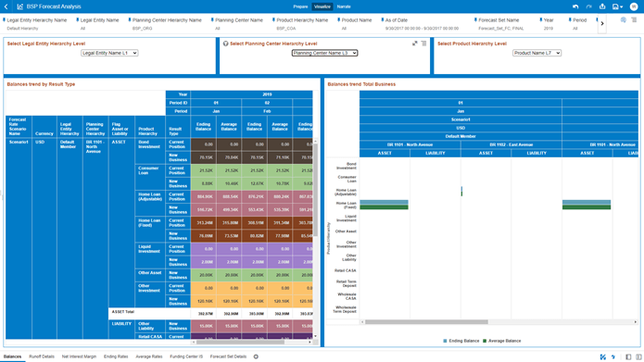Click the horizontal scrollbar under Balances by Result Type table
This screenshot has width=644, height=362.
[240, 342]
